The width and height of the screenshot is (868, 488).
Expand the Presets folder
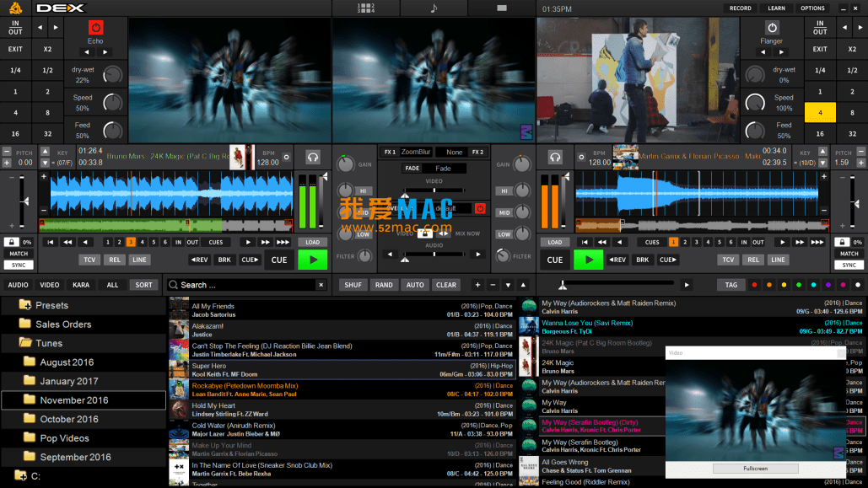click(x=25, y=305)
